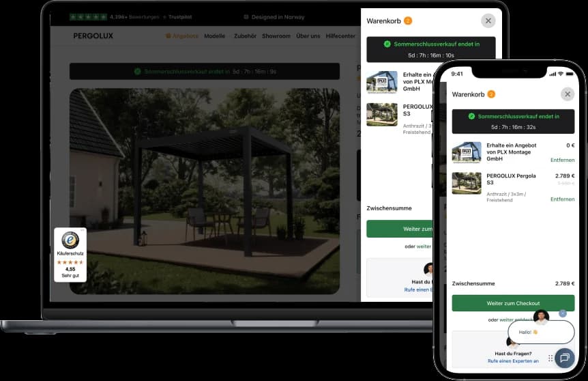Click 'Anthrazit / 3x3m / Freistehend' on phone
The image size is (588, 381).
click(506, 197)
